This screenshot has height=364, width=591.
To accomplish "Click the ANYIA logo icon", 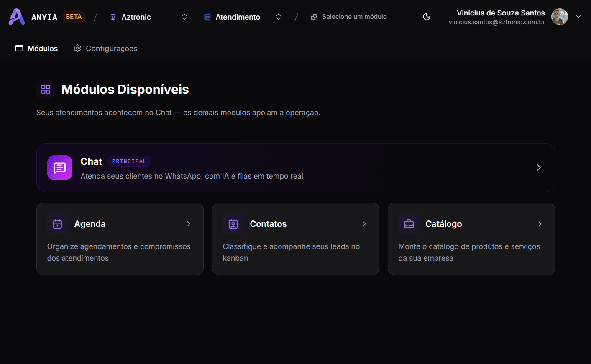I will pyautogui.click(x=17, y=17).
